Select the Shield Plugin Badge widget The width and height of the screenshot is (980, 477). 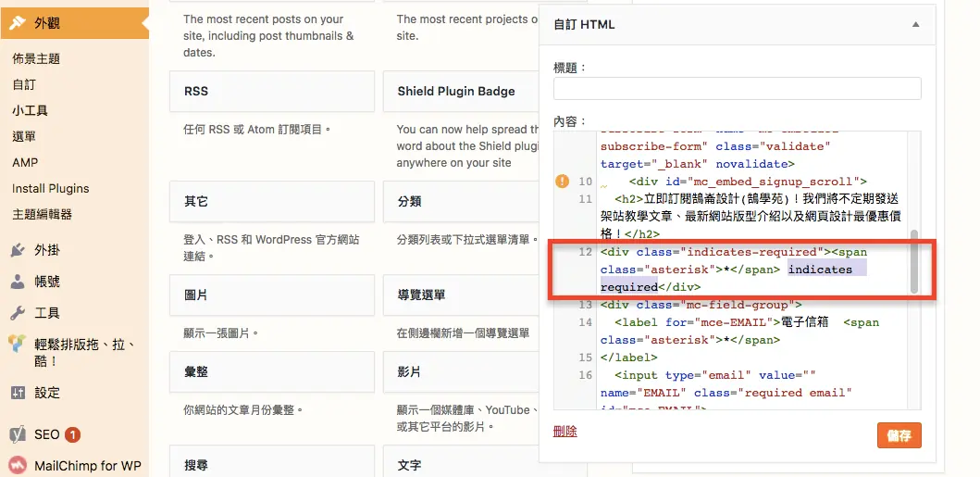(x=461, y=92)
